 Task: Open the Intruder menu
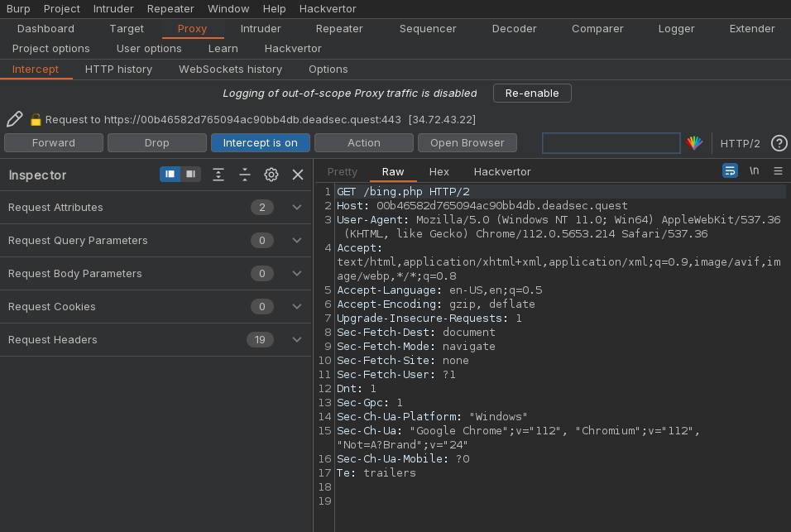pyautogui.click(x=113, y=9)
